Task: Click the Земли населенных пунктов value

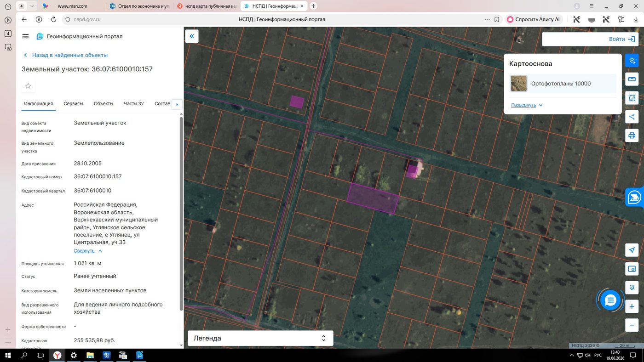Action: (x=110, y=290)
